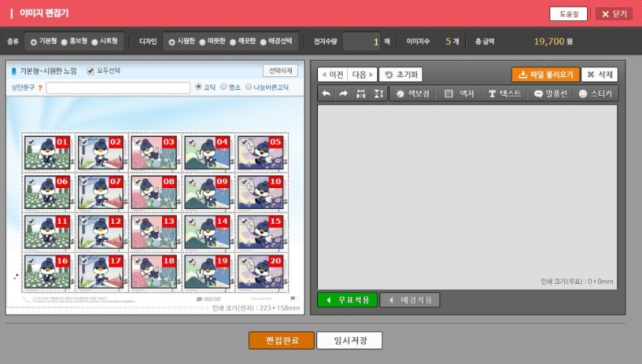The height and width of the screenshot is (364, 642).
Task: Select 기본형 type radio
Action: tap(34, 42)
